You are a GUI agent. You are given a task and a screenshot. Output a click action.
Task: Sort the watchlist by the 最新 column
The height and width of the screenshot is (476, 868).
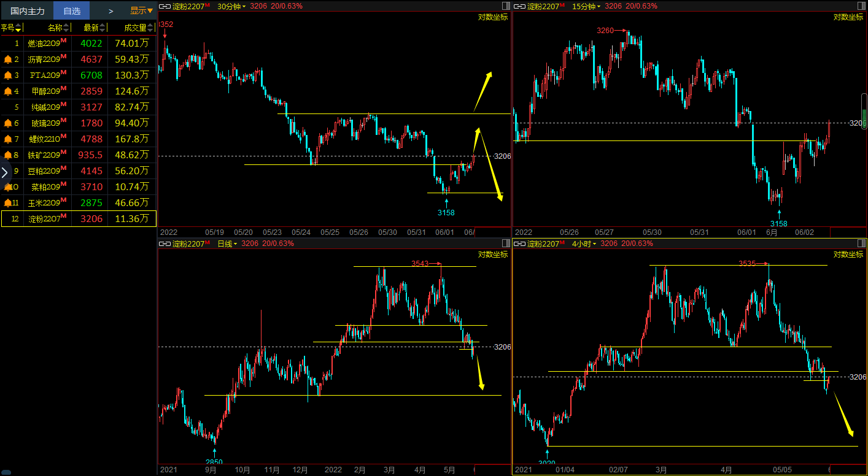click(95, 28)
